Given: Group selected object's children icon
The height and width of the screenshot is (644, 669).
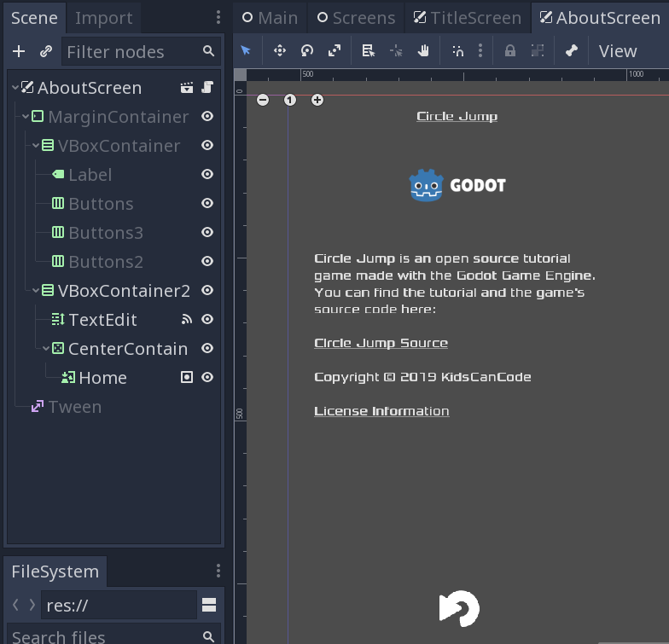Looking at the screenshot, I should [x=538, y=51].
